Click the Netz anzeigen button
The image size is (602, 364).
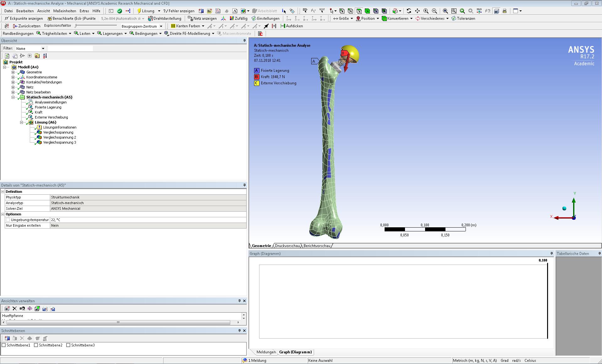point(202,18)
